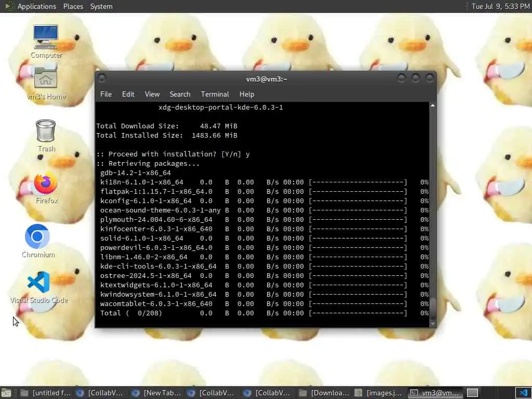Click the terminal vertical scrollbar thumb
532x399 pixels.
click(433, 308)
